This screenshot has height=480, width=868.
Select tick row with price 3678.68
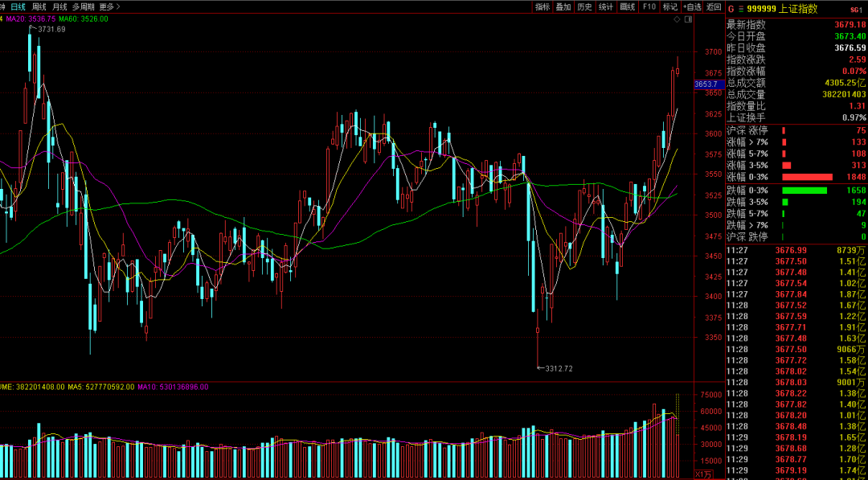[x=796, y=448]
